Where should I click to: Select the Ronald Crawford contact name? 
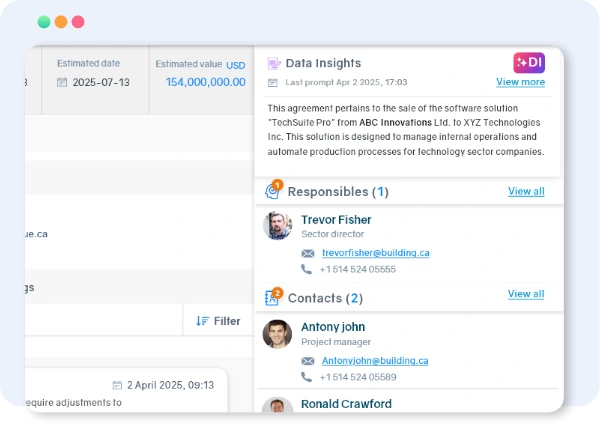pos(346,404)
